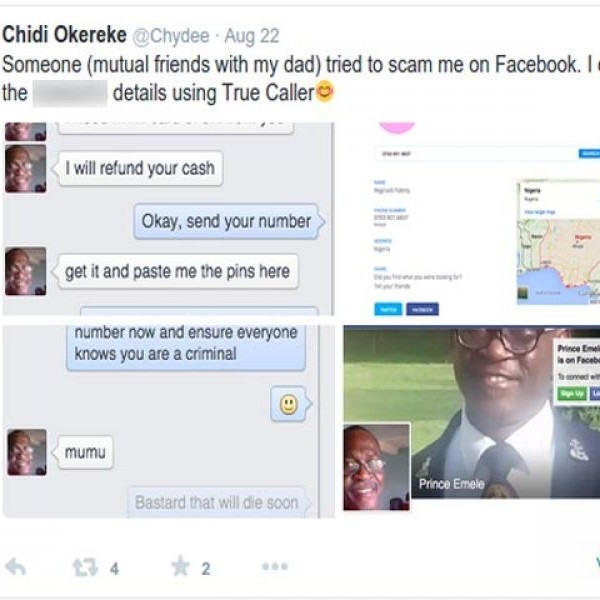Open the Prince Emele Facebook profile image

(x=471, y=412)
